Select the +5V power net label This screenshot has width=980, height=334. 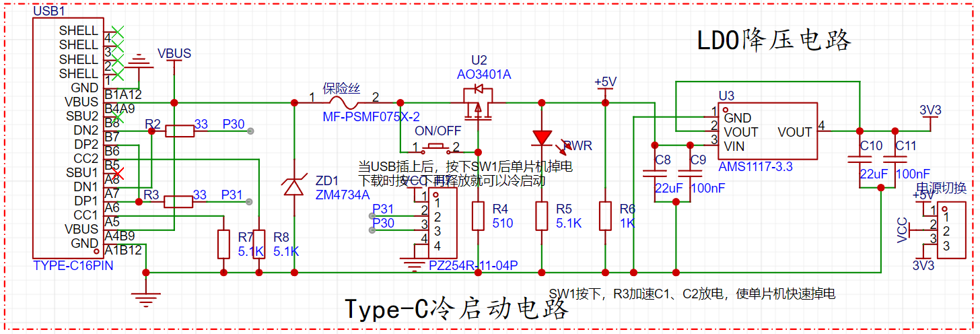pyautogui.click(x=605, y=82)
